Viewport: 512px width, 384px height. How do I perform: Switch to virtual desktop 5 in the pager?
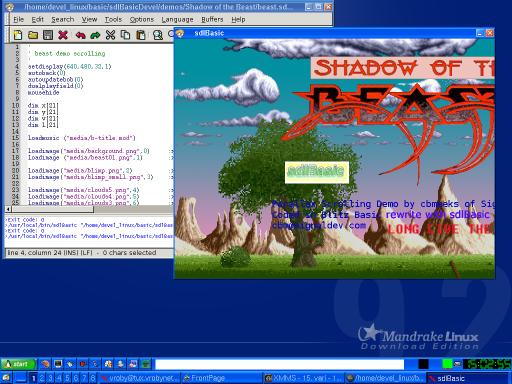(x=67, y=378)
